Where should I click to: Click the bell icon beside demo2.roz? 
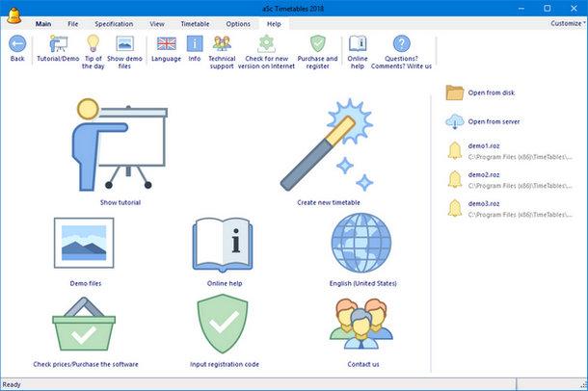point(455,179)
